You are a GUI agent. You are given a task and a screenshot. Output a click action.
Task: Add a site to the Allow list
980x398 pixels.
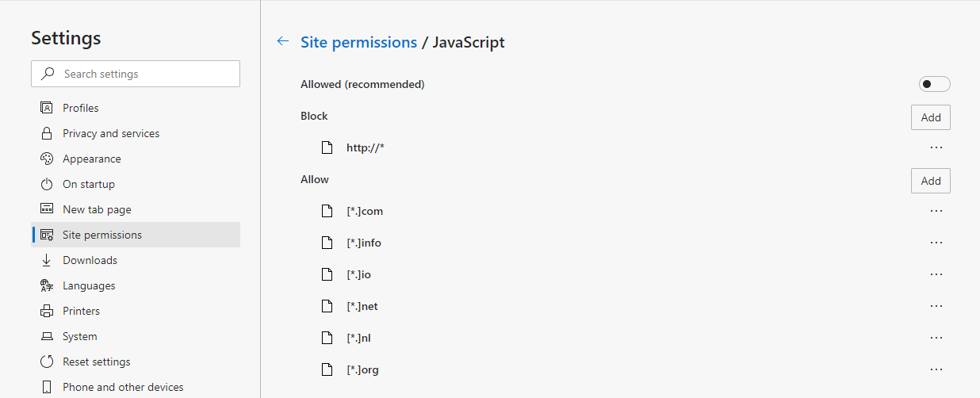coord(930,181)
